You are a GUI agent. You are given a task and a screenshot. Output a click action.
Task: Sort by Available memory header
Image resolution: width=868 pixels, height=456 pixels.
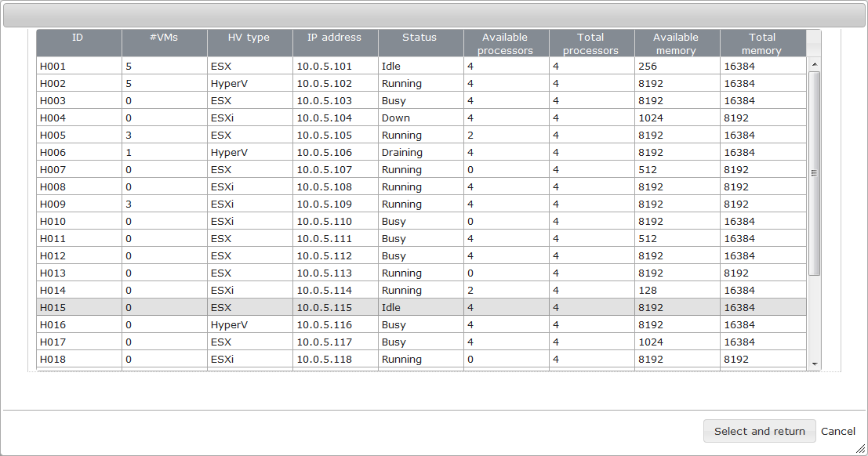point(677,43)
